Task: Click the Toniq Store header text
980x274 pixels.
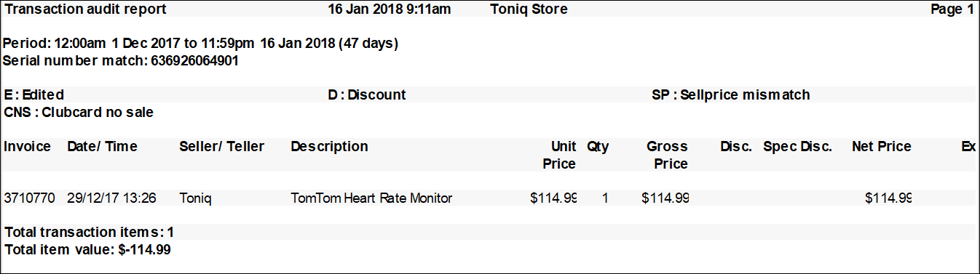Action: pos(529,9)
